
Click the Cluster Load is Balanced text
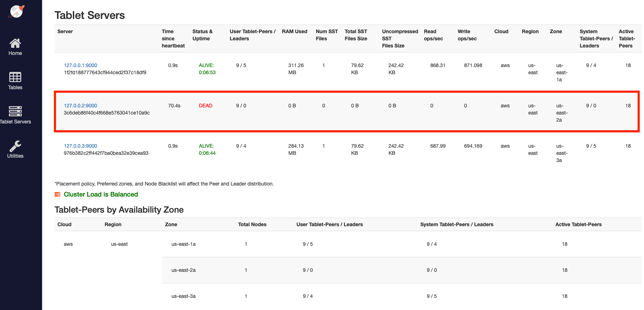click(x=101, y=194)
